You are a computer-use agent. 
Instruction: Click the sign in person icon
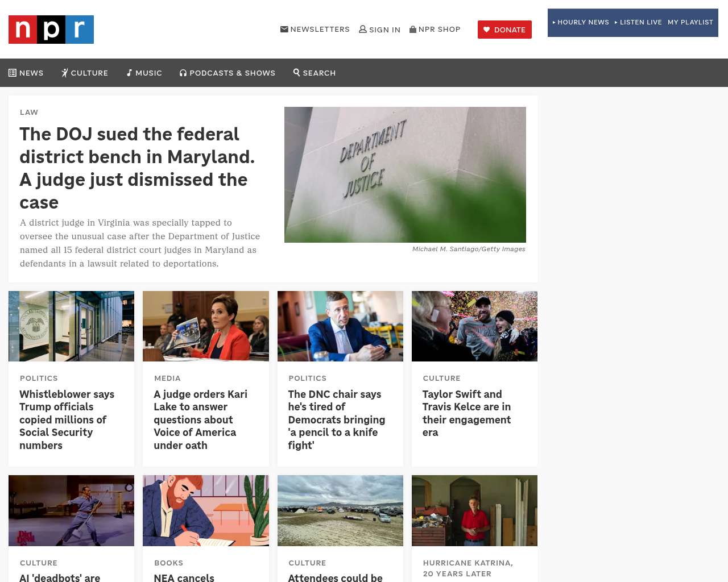(363, 29)
